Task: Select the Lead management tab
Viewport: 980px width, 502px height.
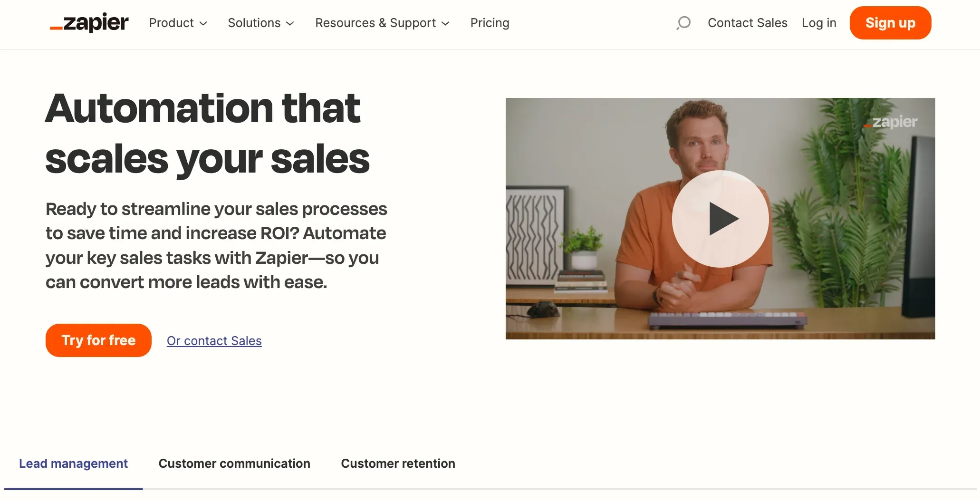Action: pos(73,463)
